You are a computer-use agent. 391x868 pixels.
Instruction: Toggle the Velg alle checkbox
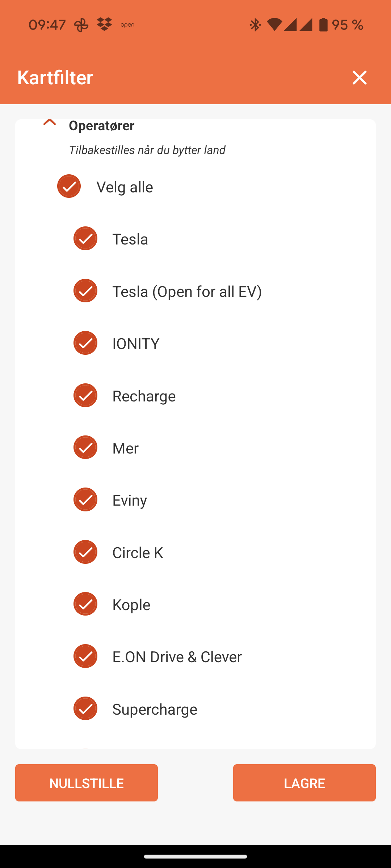(69, 186)
